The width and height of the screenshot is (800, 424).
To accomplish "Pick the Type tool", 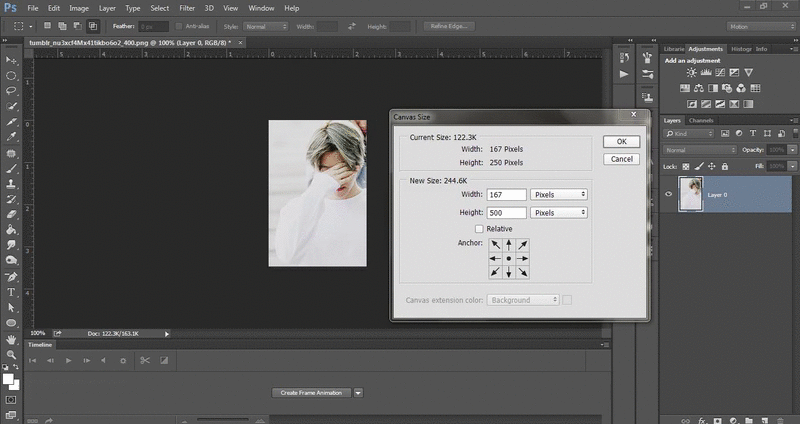I will tap(11, 292).
